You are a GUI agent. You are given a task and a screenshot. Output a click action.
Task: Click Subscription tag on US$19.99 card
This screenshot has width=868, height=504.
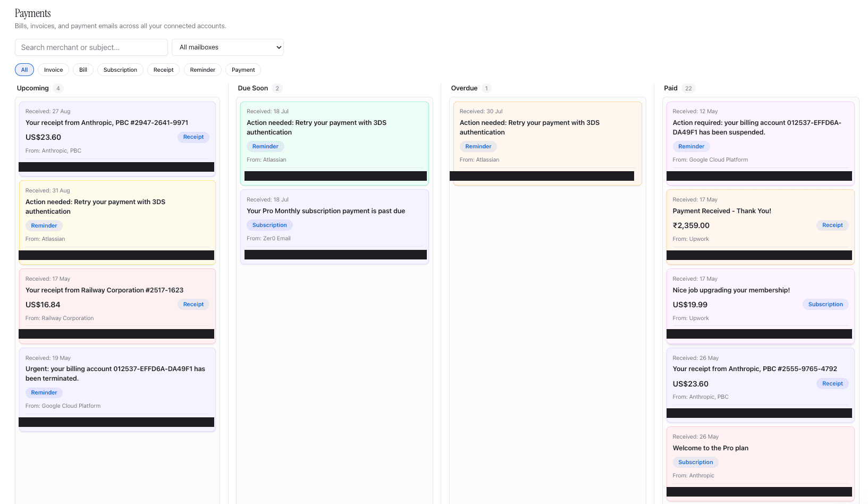pos(825,305)
